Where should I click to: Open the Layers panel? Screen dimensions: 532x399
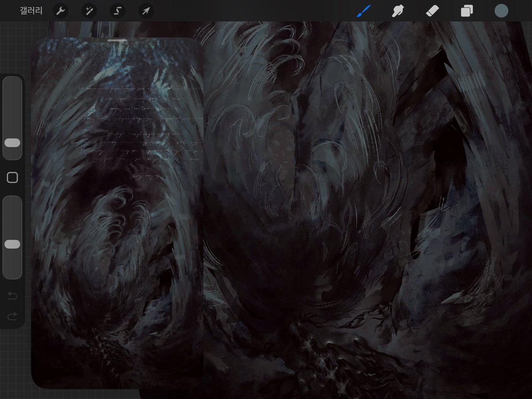[x=467, y=11]
